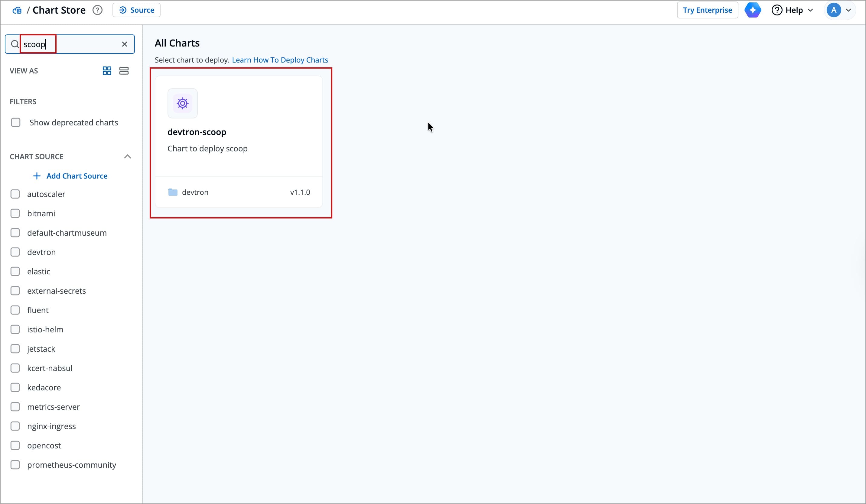The width and height of the screenshot is (866, 504).
Task: Click the devtron folder icon on card
Action: point(173,192)
